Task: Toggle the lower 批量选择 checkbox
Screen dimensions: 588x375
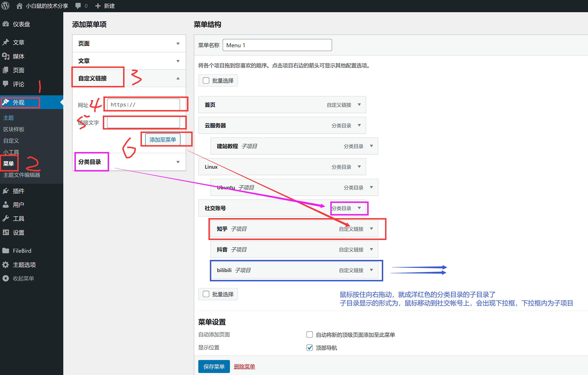Action: (x=206, y=294)
